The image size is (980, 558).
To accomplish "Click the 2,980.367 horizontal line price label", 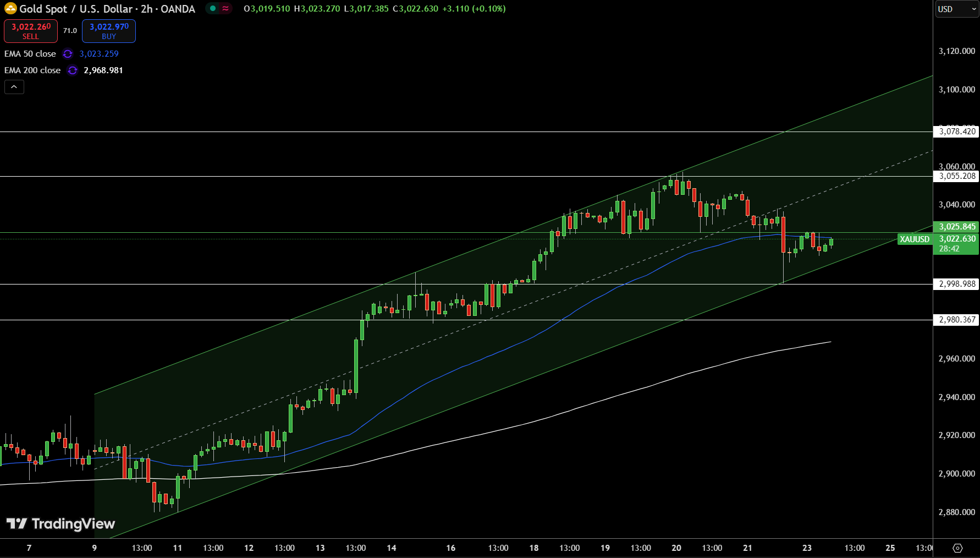I will 956,320.
